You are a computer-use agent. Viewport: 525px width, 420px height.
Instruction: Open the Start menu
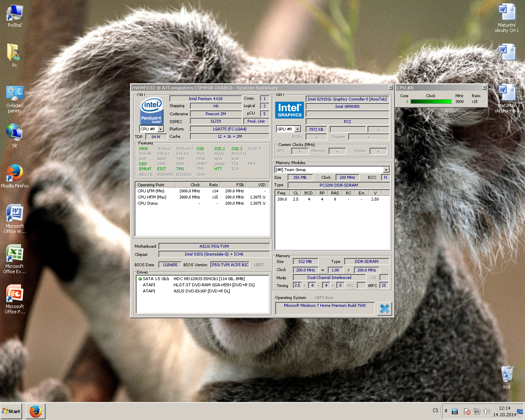click(11, 411)
